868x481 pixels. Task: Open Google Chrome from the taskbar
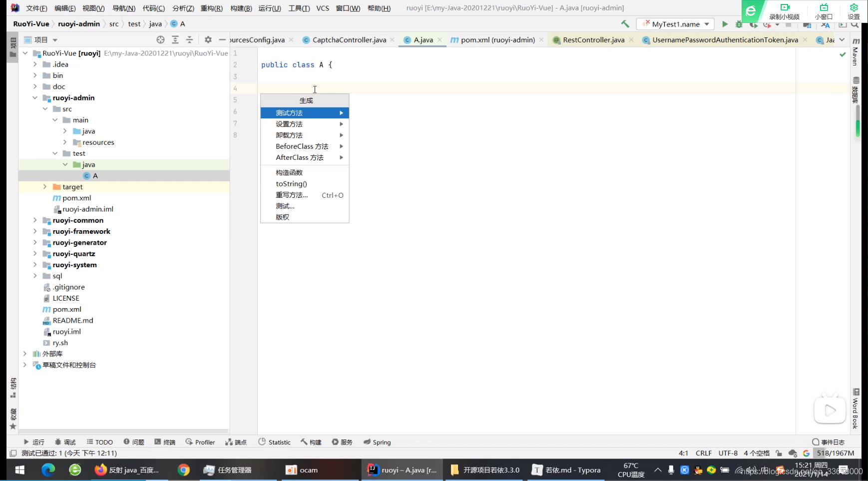pos(183,470)
